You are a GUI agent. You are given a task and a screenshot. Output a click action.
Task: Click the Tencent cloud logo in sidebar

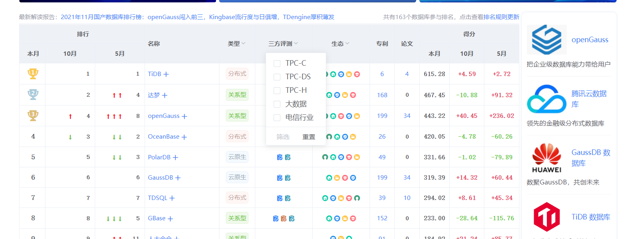[x=547, y=99]
